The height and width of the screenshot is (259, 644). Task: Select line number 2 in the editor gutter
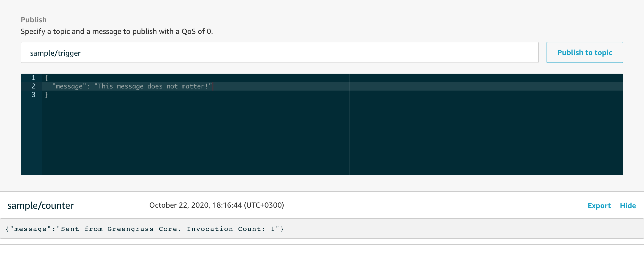(33, 86)
